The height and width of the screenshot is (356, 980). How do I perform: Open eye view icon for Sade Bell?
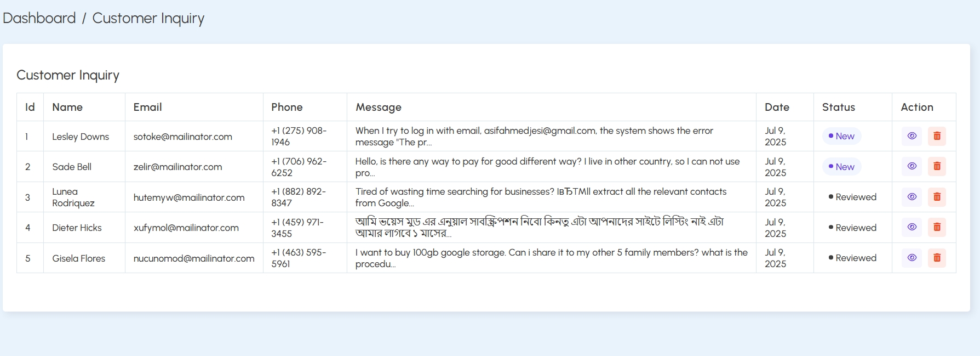coord(912,166)
